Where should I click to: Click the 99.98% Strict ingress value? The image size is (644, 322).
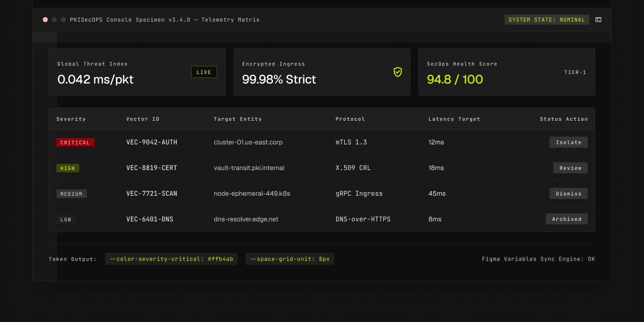279,79
